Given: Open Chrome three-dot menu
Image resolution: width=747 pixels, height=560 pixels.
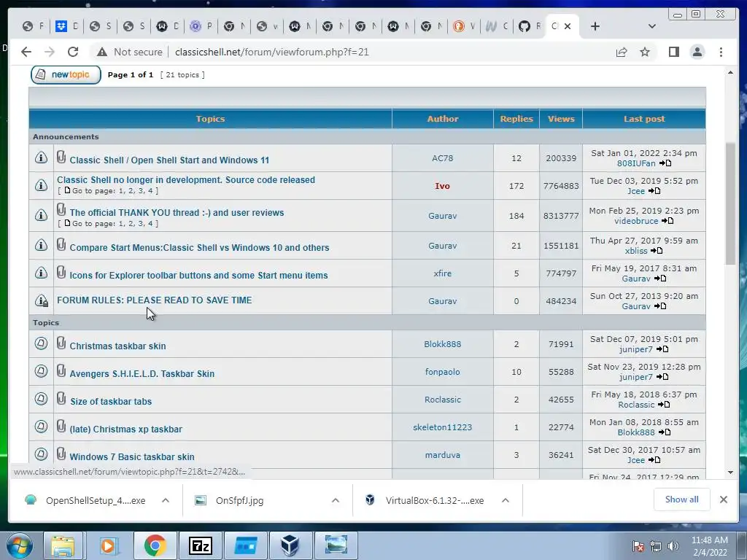Looking at the screenshot, I should point(721,52).
